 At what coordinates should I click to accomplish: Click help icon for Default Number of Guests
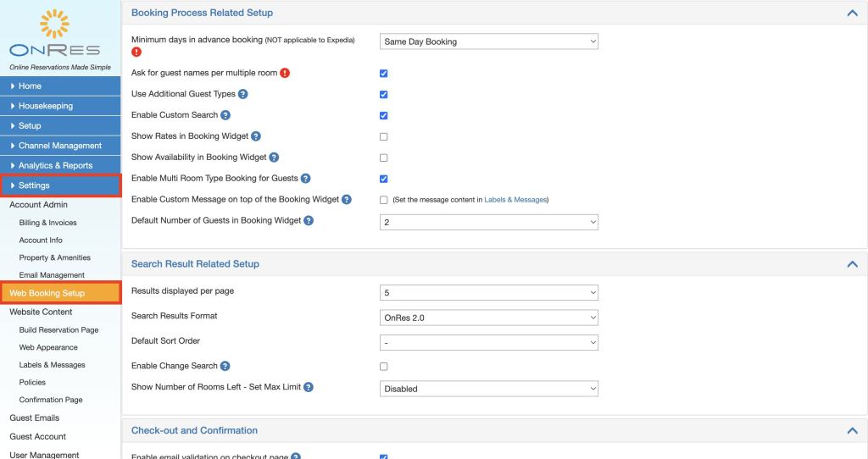[309, 221]
